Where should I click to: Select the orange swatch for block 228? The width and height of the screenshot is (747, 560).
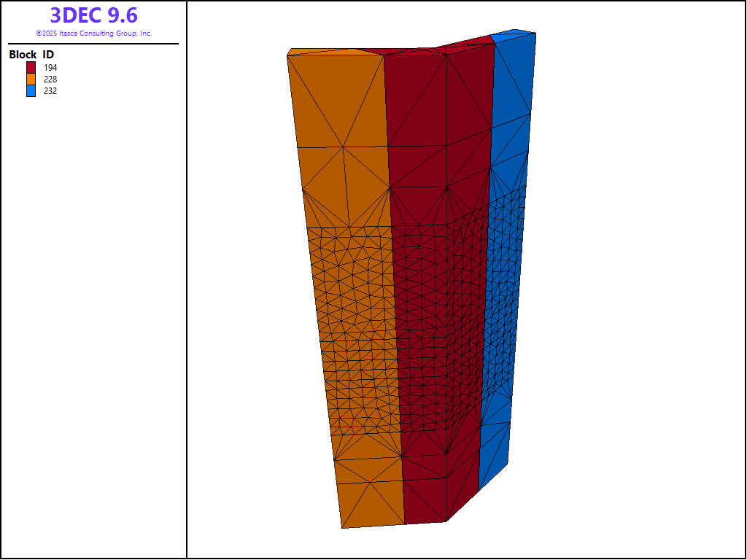coord(31,79)
